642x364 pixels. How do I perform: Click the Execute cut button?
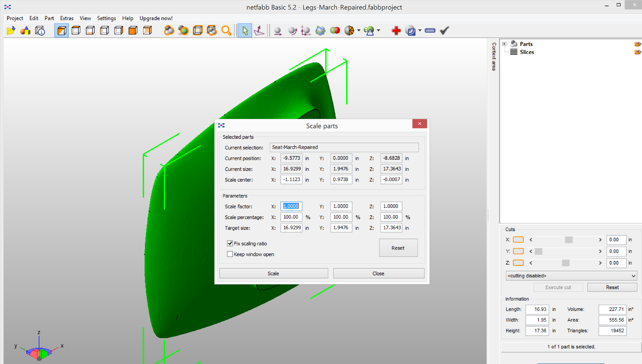(558, 287)
